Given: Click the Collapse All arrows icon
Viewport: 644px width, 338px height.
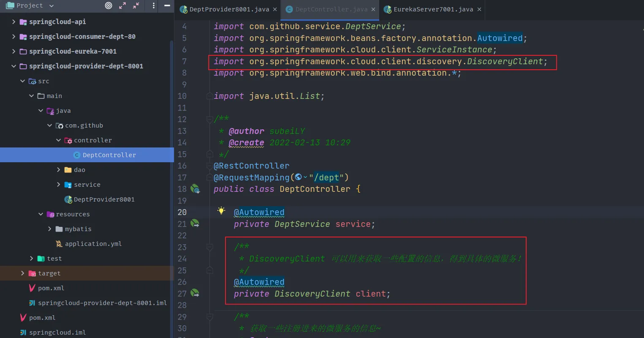Looking at the screenshot, I should coord(136,5).
